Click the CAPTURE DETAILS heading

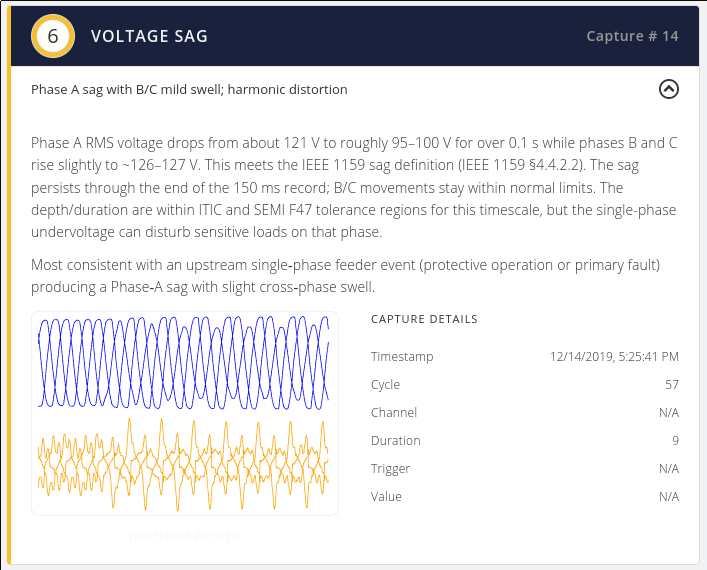(424, 319)
